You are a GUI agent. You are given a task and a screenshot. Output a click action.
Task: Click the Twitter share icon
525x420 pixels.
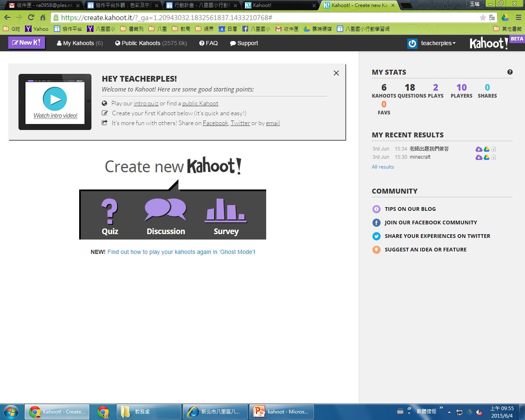(376, 236)
